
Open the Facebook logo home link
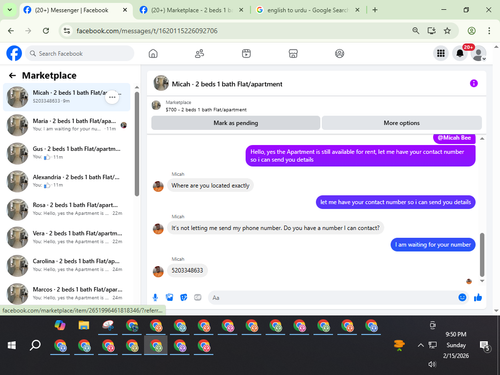click(x=14, y=53)
